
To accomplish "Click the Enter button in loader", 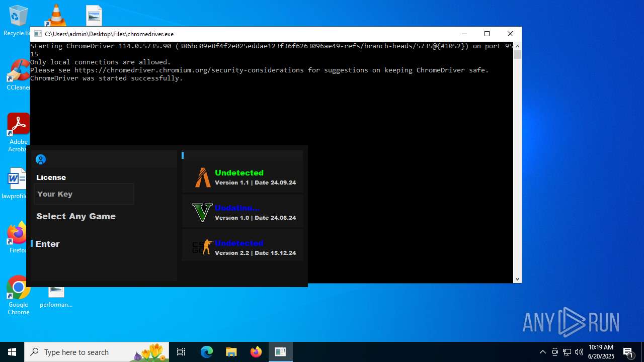I will (x=47, y=244).
